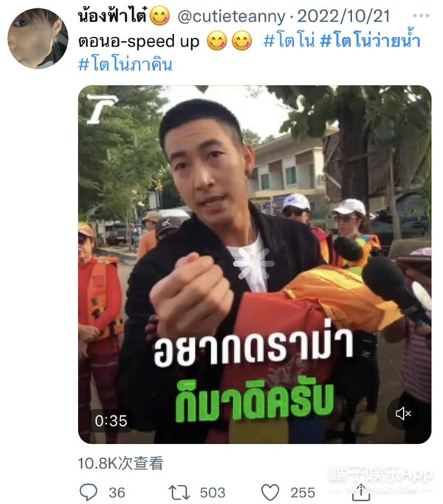View the 255 likes count
Viewport: 443px width, 504px height.
pyautogui.click(x=303, y=493)
